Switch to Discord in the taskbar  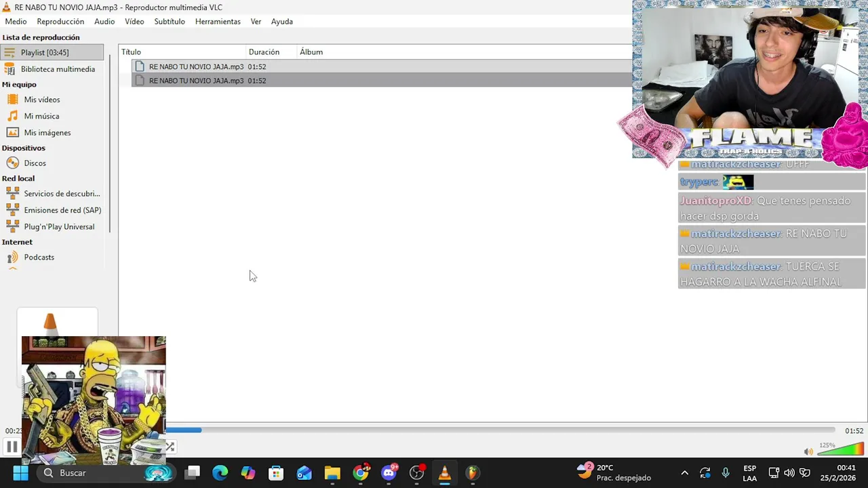point(389,472)
